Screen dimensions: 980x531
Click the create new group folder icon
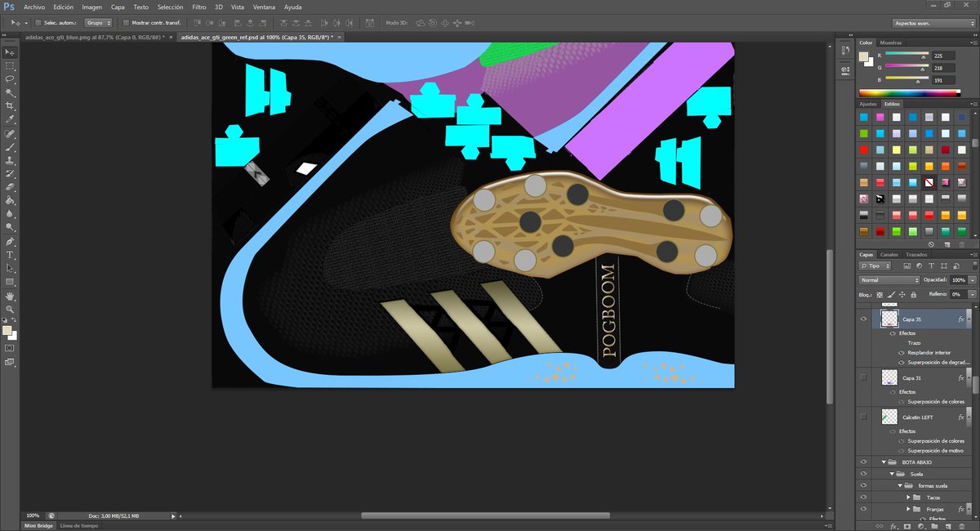pyautogui.click(x=935, y=525)
